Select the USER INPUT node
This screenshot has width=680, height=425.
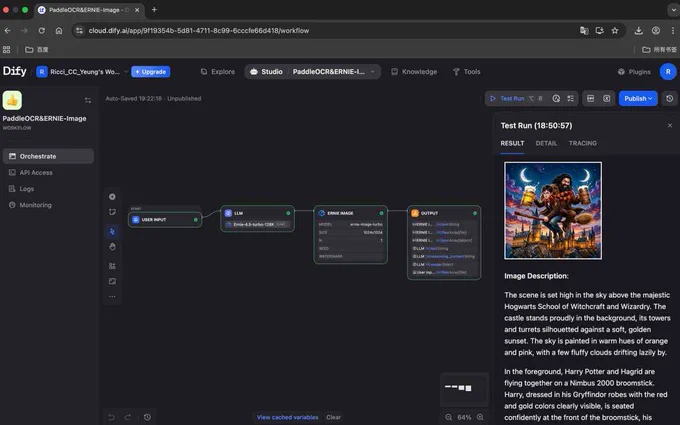pos(165,220)
